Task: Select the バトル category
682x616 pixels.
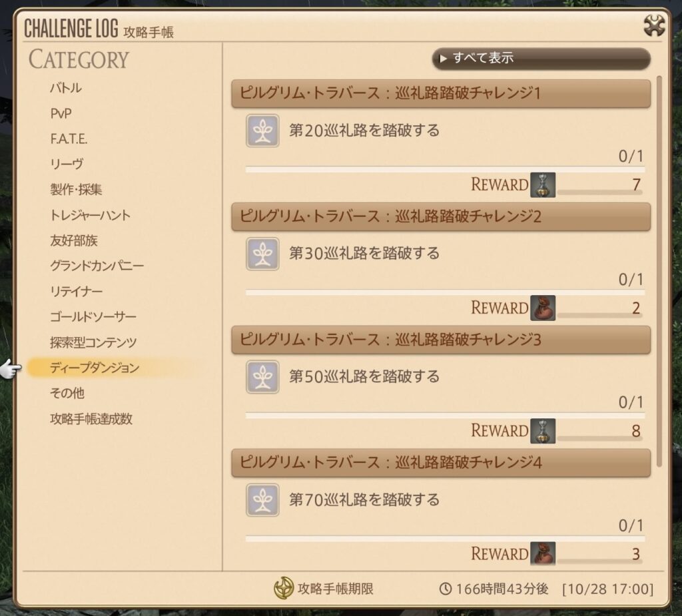Action: click(66, 88)
